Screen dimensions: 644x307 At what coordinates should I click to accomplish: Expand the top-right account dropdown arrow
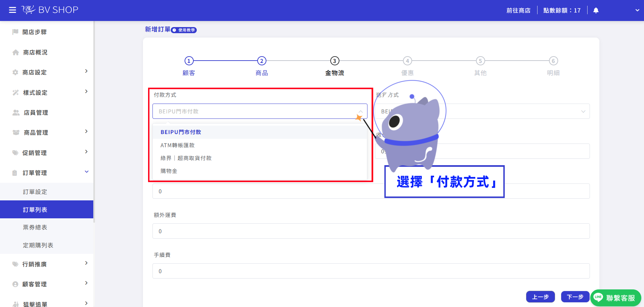pyautogui.click(x=637, y=10)
